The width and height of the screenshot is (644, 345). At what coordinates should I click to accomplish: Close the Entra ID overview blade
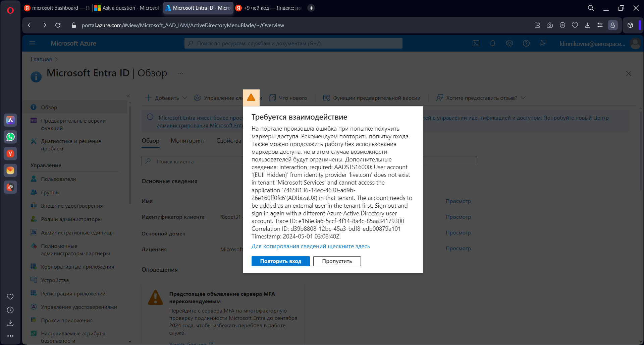point(629,73)
